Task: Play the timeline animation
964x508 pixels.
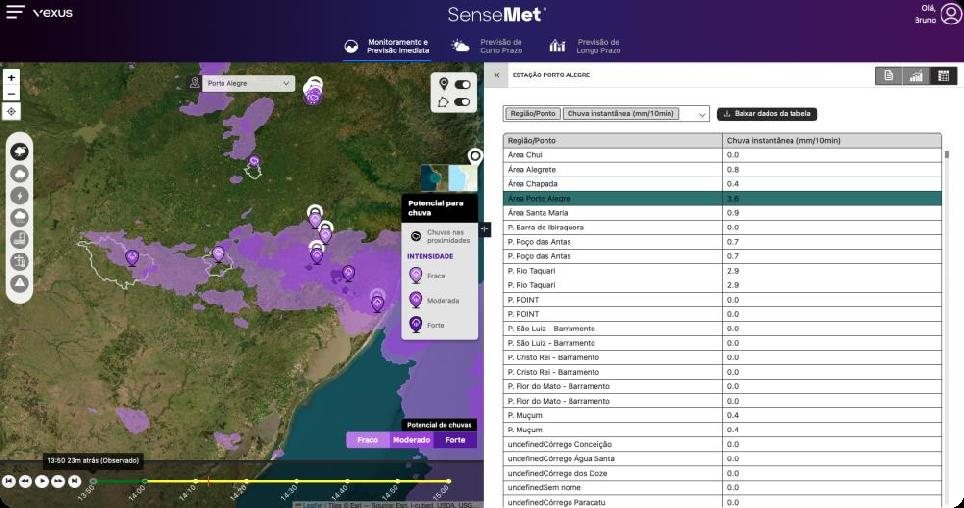Action: pyautogui.click(x=42, y=482)
